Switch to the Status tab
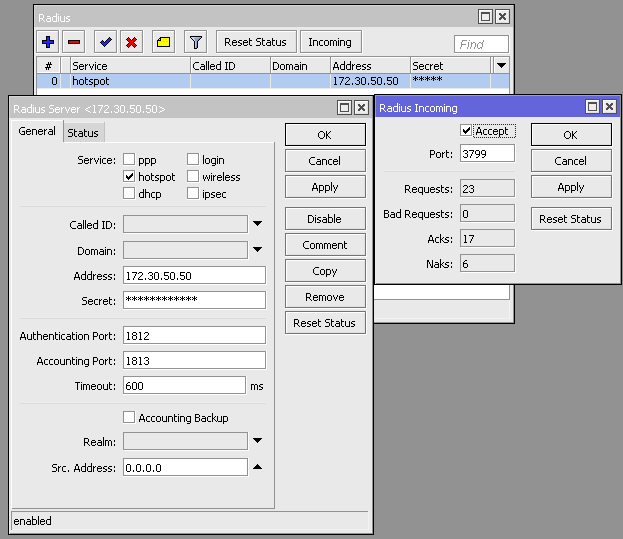623x539 pixels. pos(83,133)
